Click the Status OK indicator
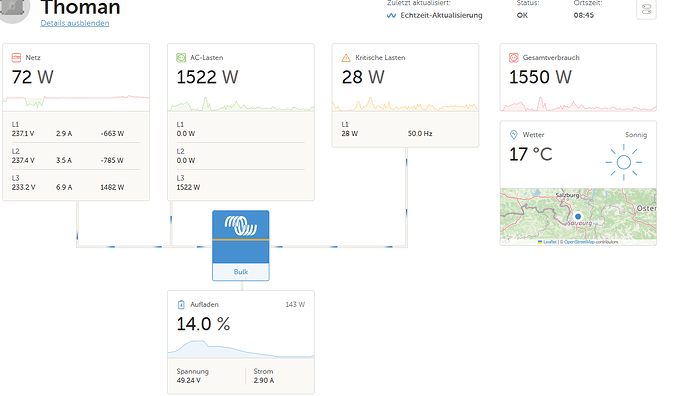 tap(522, 15)
